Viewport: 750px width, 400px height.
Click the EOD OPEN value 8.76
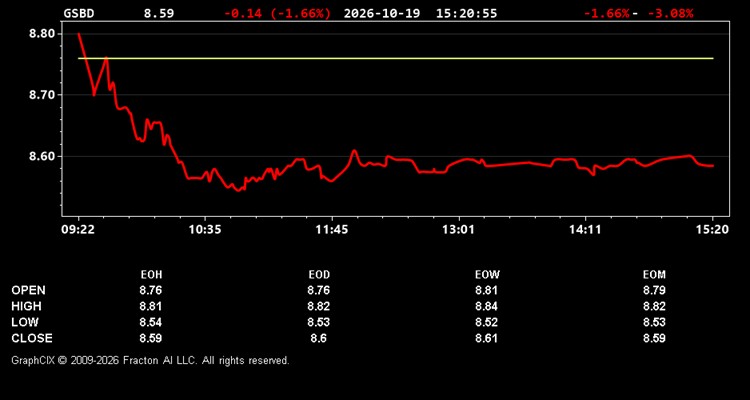(319, 290)
